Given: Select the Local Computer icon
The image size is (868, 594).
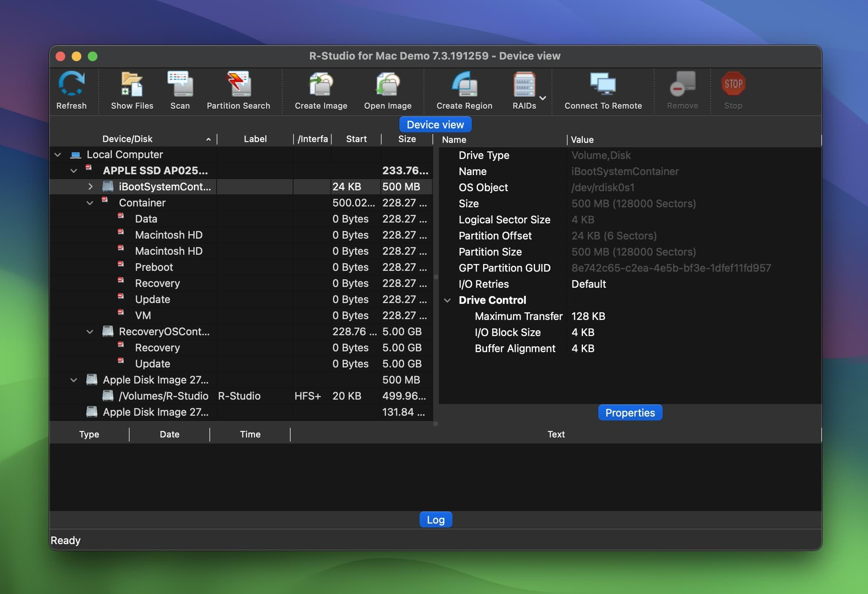Looking at the screenshot, I should tap(75, 155).
